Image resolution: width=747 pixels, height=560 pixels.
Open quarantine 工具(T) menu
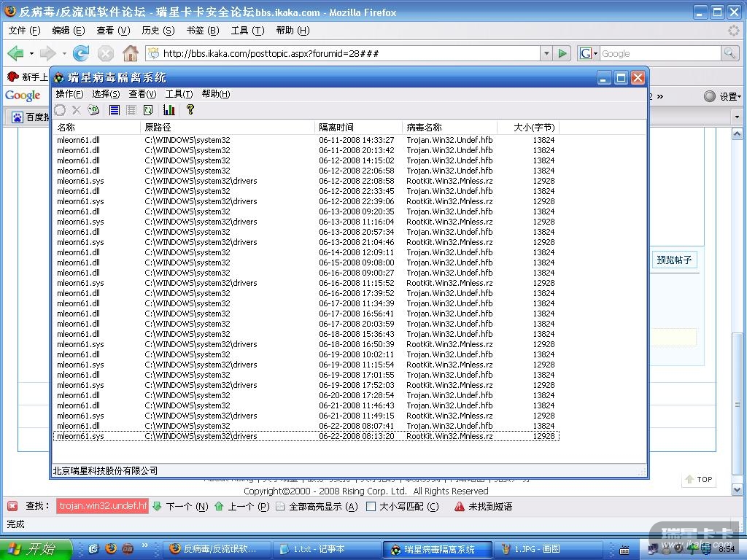click(179, 94)
